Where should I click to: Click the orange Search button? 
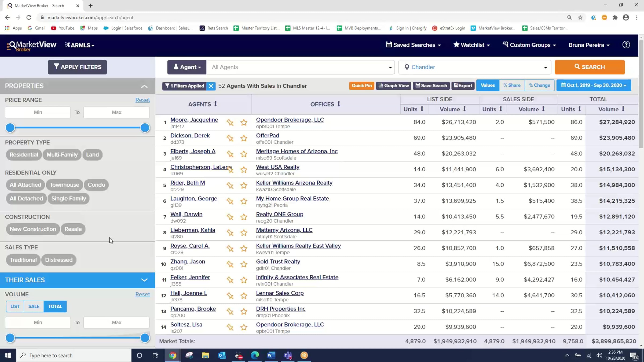(590, 67)
